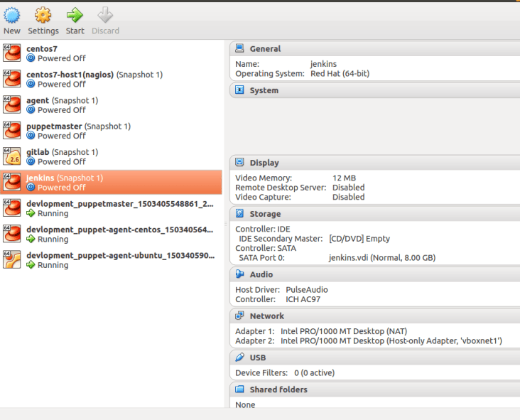Open the System section header
This screenshot has height=420, width=520.
pos(375,90)
